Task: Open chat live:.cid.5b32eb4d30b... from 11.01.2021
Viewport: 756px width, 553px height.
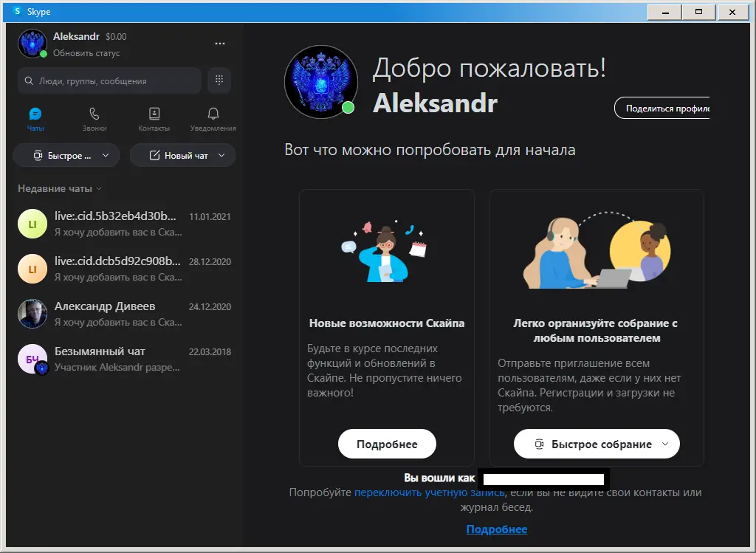Action: [x=124, y=224]
